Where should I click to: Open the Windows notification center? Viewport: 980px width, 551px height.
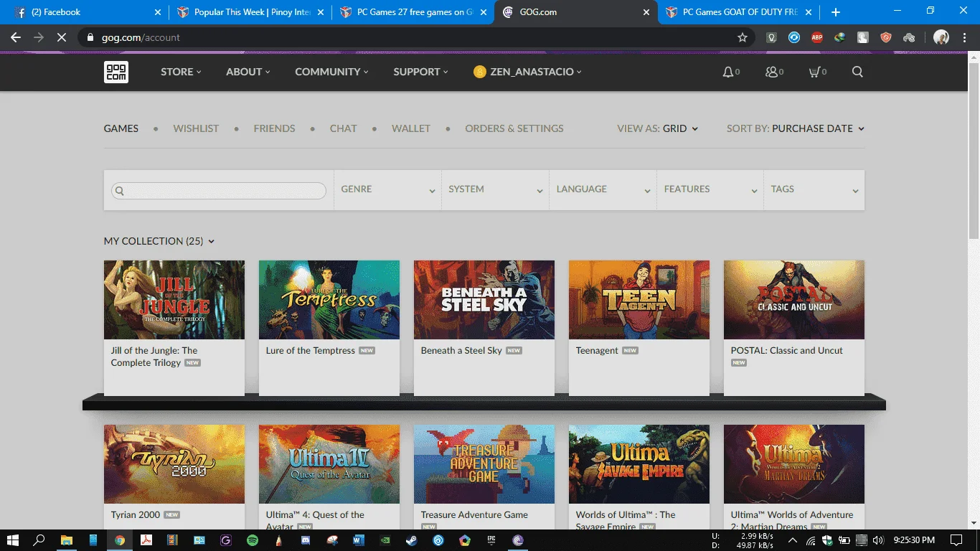click(x=956, y=540)
